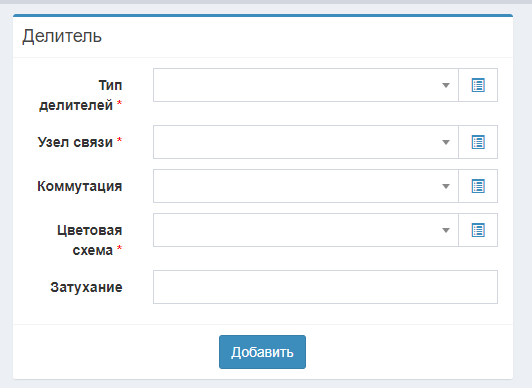Click the Цветовая схема field label

90,240
